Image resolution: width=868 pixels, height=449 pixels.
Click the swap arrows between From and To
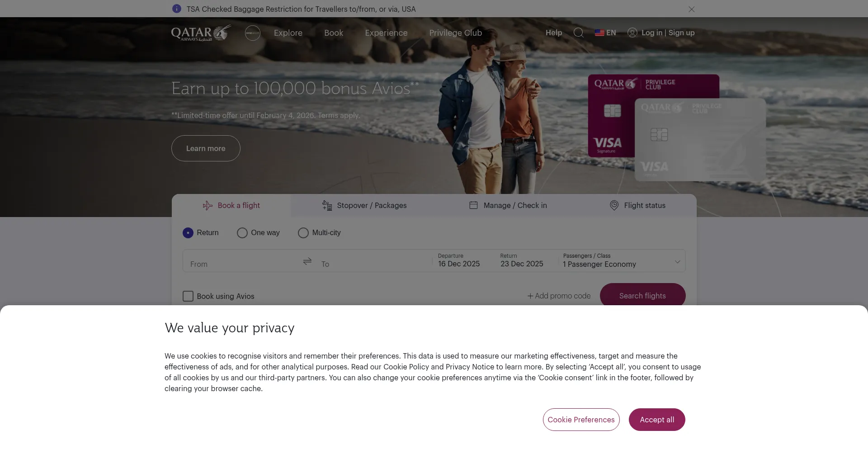point(307,261)
